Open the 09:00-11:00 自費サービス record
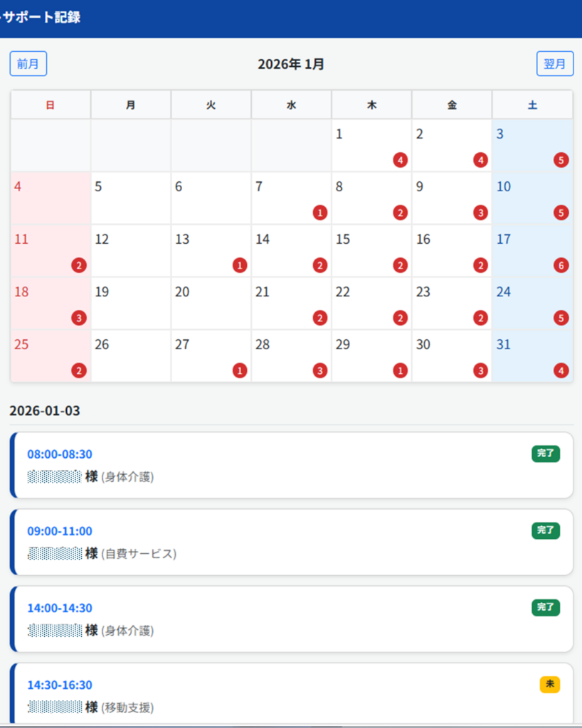 pyautogui.click(x=285, y=542)
